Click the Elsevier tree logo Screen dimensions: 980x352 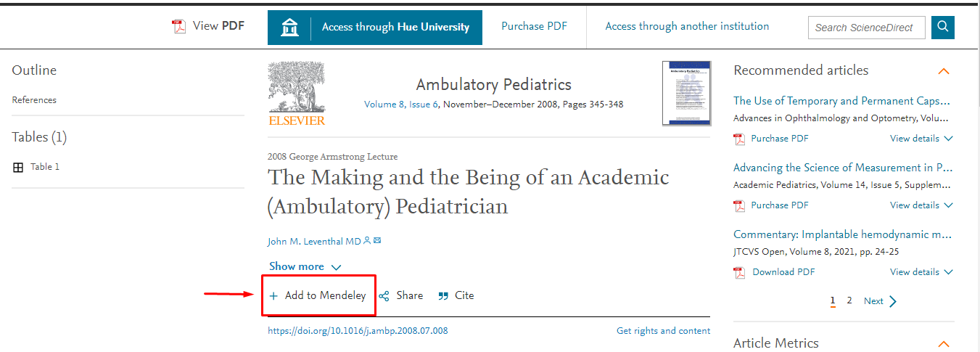(297, 94)
